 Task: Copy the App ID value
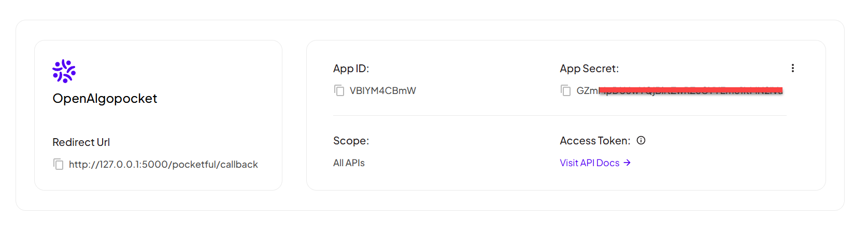pos(339,90)
